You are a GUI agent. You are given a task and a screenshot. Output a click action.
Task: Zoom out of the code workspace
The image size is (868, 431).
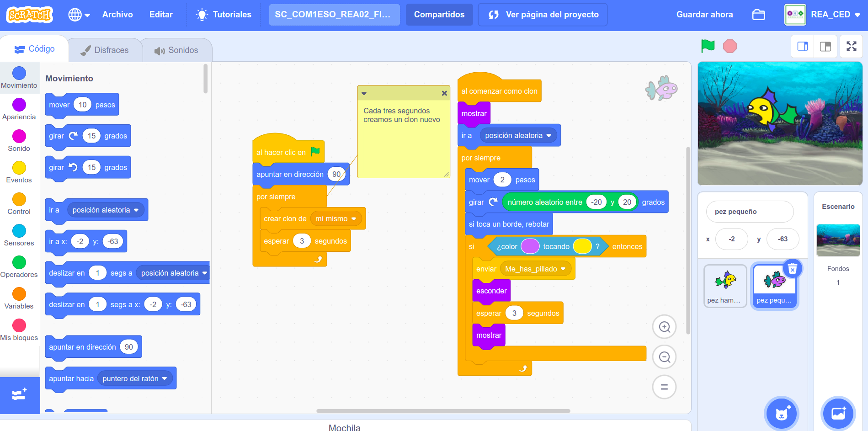click(664, 357)
